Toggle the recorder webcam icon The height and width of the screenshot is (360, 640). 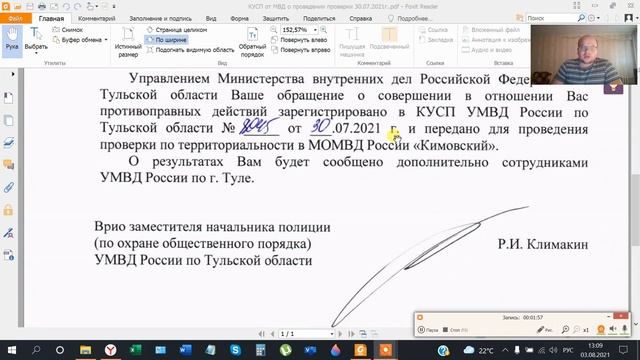(601, 329)
